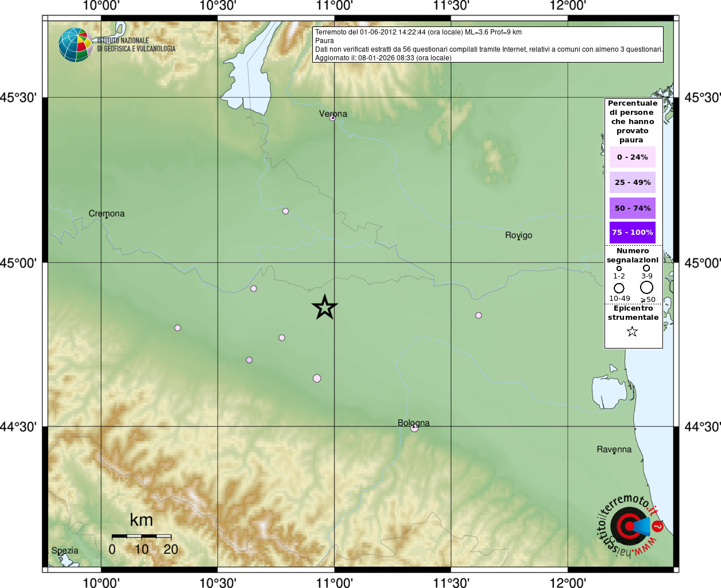721x588 pixels.
Task: Click the 0 - 24% legend swatch
Action: 632,157
